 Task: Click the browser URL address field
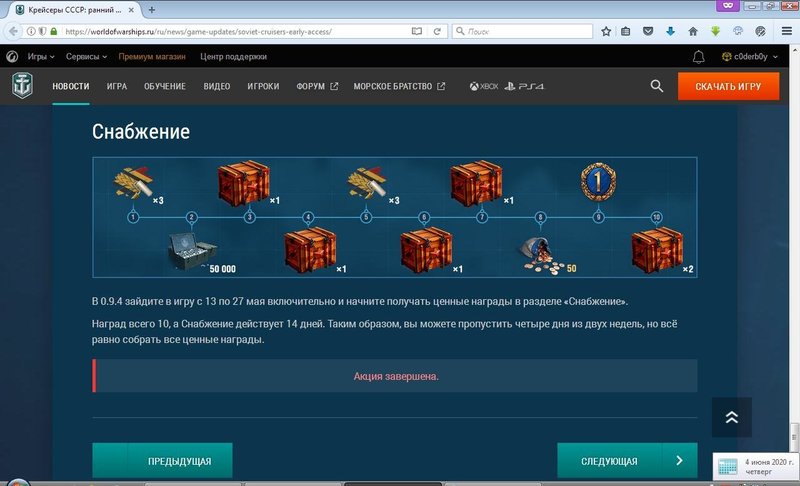pyautogui.click(x=235, y=32)
